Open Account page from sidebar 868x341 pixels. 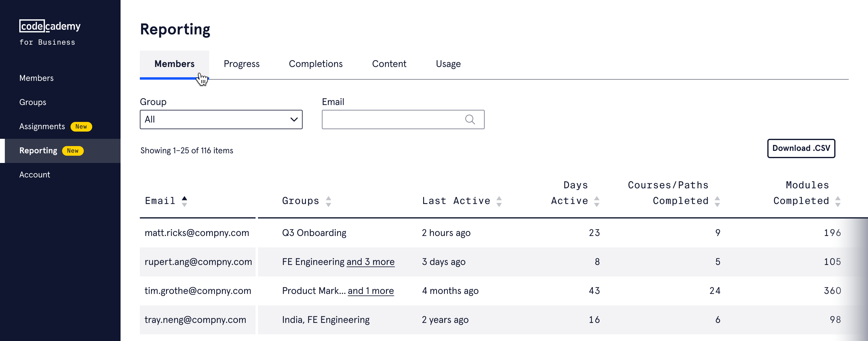[x=35, y=175]
